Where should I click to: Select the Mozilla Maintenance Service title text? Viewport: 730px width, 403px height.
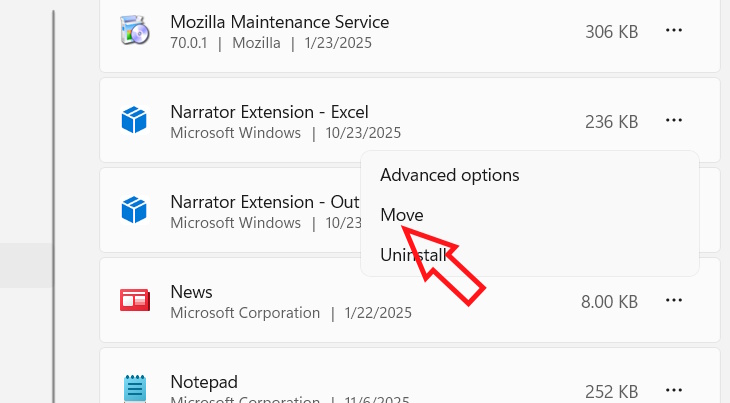point(279,21)
